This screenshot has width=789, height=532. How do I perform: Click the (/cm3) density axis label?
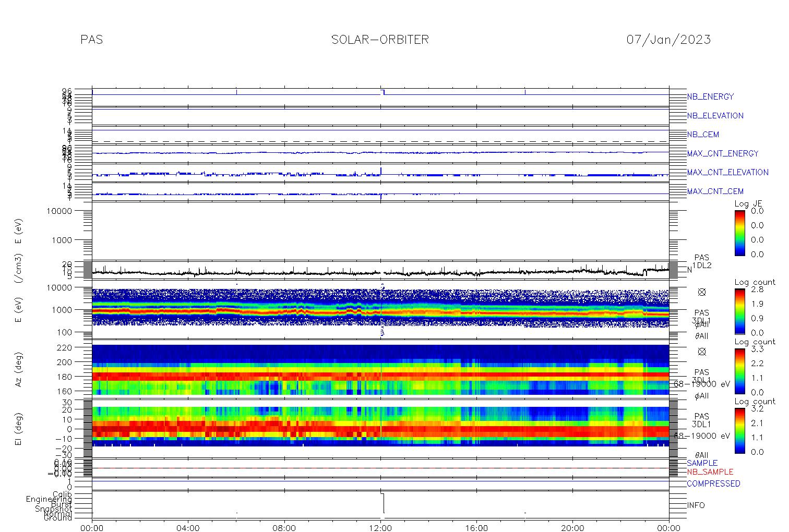[x=19, y=269]
